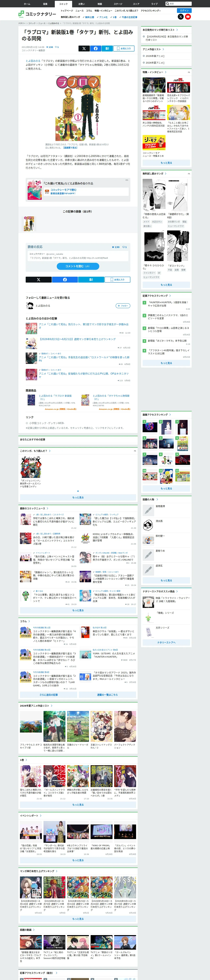Click the 大正ロマン tag

coord(157,221)
